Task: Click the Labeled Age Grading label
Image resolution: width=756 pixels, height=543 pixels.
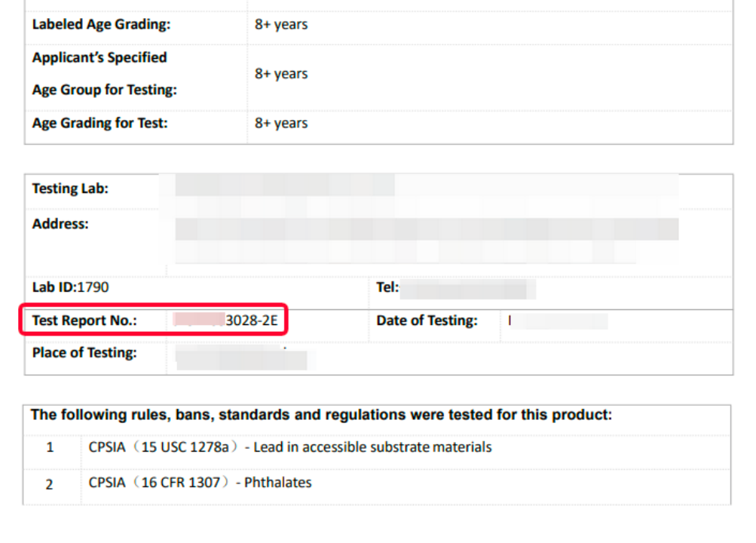Action: coord(101,24)
